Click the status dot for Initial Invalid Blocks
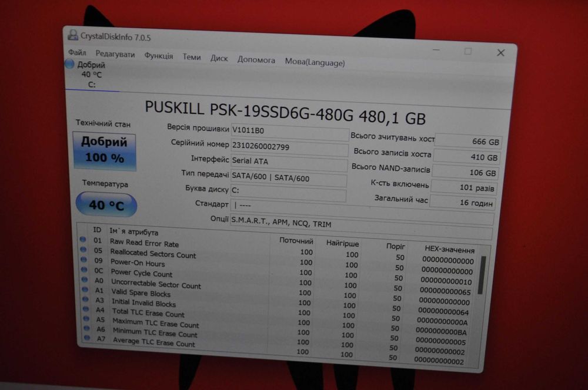Viewport: 588px width, 390px height. (85, 299)
